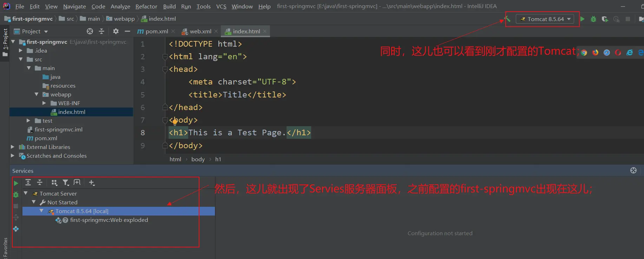Open the VCS menu
The height and width of the screenshot is (259, 644).
pyautogui.click(x=221, y=6)
